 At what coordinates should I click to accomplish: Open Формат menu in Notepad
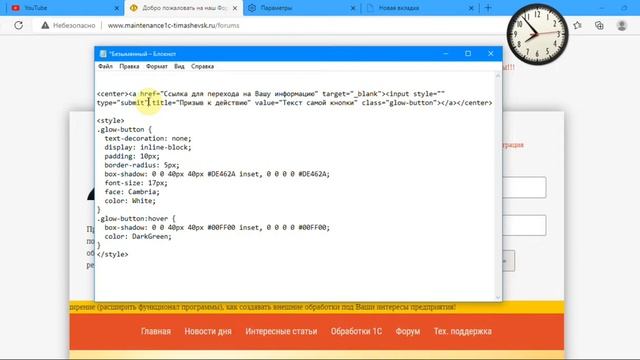point(157,66)
